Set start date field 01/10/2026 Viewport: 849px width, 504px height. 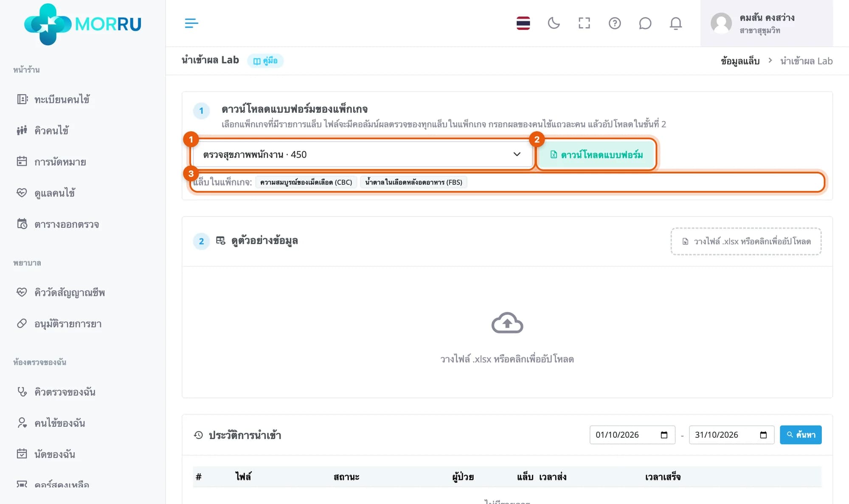click(x=632, y=435)
